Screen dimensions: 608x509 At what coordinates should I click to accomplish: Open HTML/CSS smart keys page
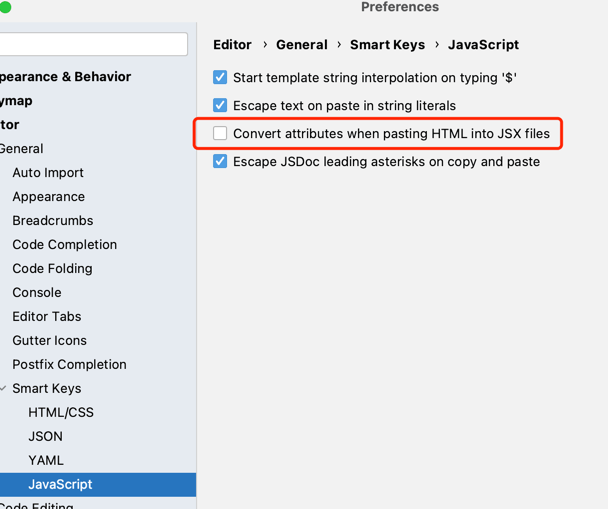pos(61,412)
